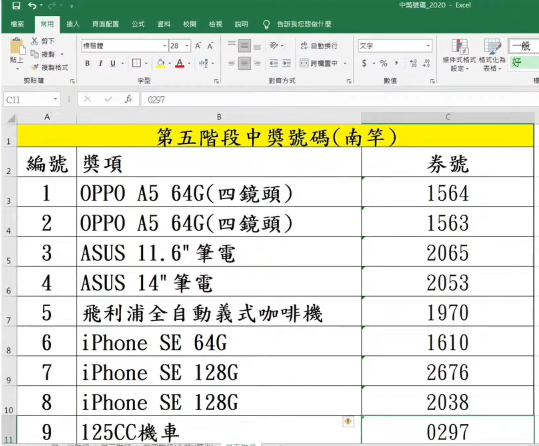Screen dimensions: 539x446
Task: Click the Paste clipboard icon
Action: pos(17,47)
